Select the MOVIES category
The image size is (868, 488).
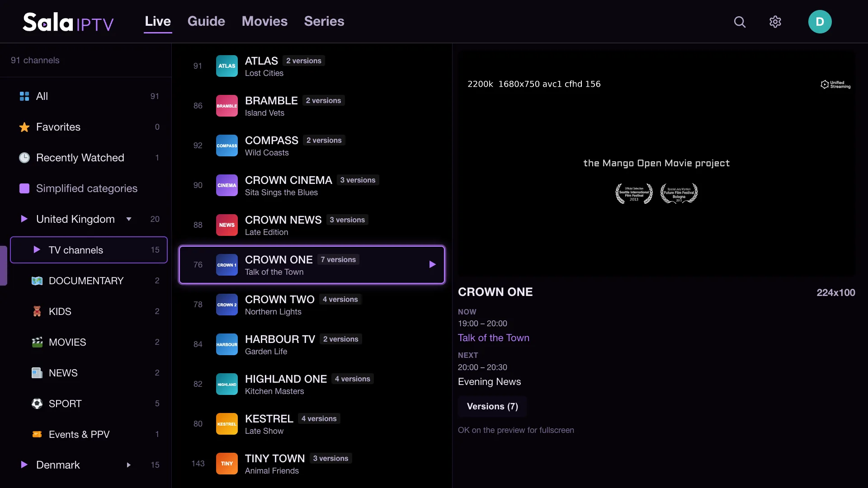pos(89,342)
